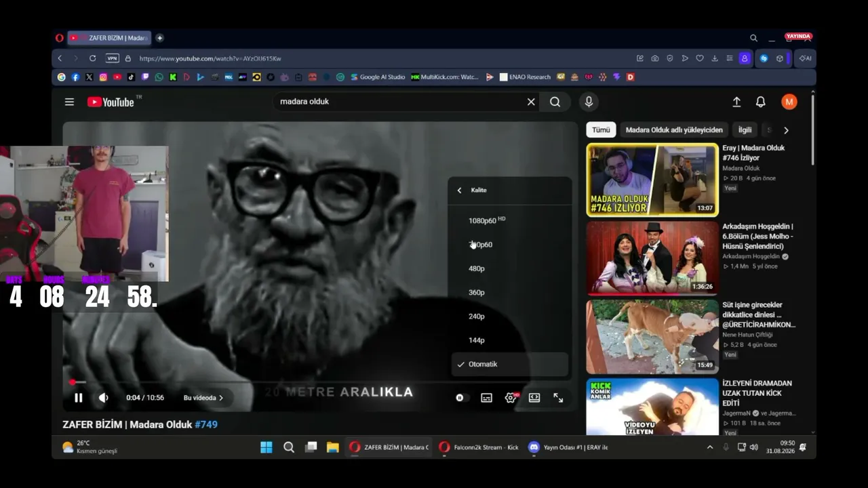Clear the search box with the X
This screenshot has width=868, height=488.
coord(531,102)
